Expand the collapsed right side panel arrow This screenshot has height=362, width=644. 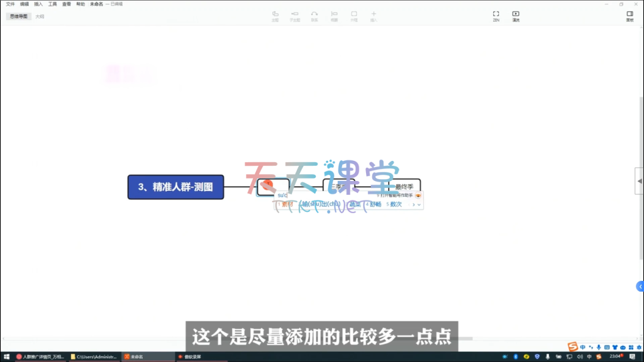pyautogui.click(x=640, y=181)
